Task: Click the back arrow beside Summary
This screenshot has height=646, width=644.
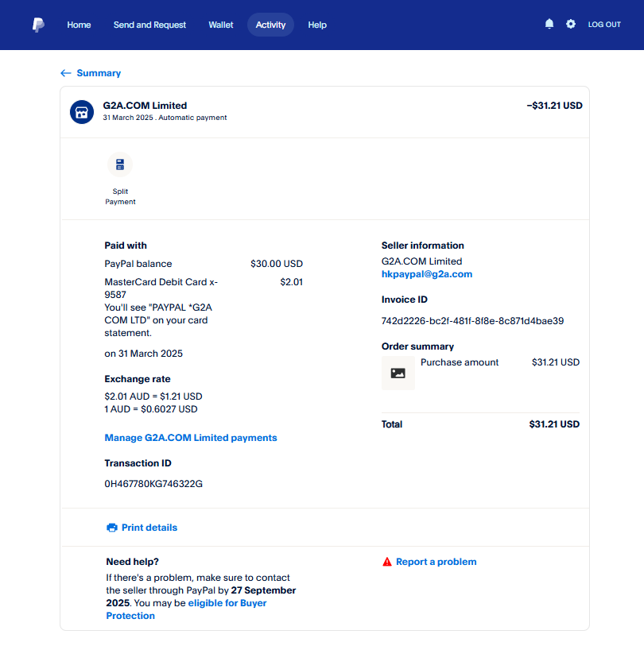Action: click(65, 73)
